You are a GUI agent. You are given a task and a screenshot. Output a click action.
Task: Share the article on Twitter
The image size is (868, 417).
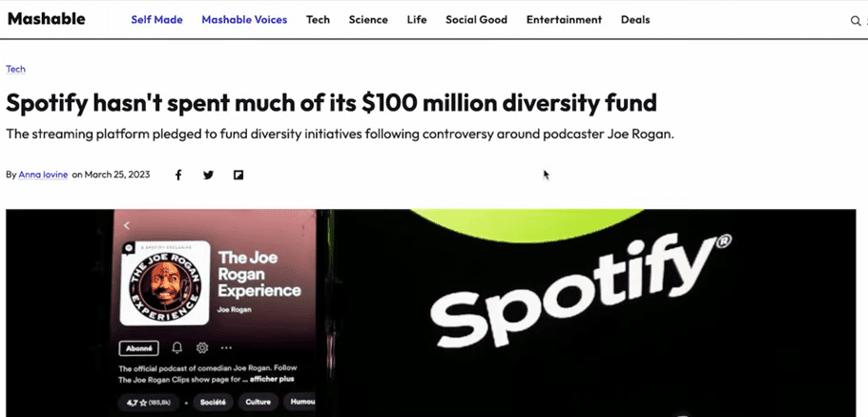208,175
